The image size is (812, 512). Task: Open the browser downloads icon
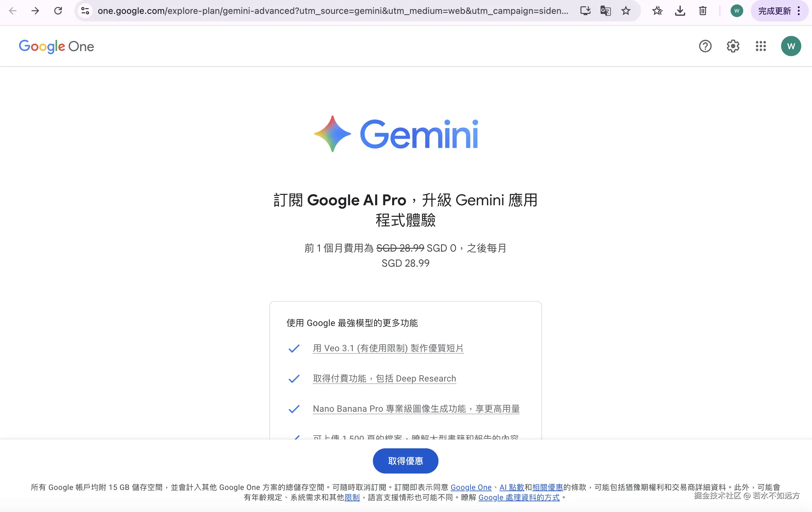pyautogui.click(x=680, y=11)
